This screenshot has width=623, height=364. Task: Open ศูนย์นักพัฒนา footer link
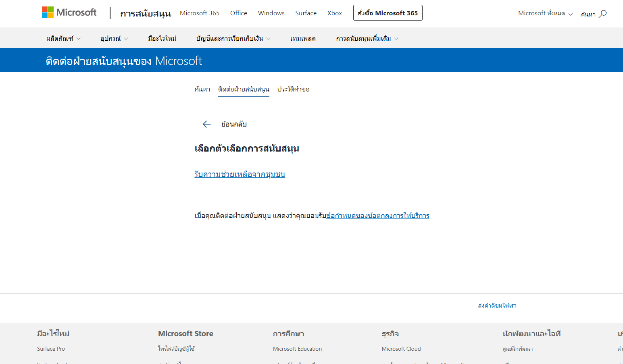517,349
